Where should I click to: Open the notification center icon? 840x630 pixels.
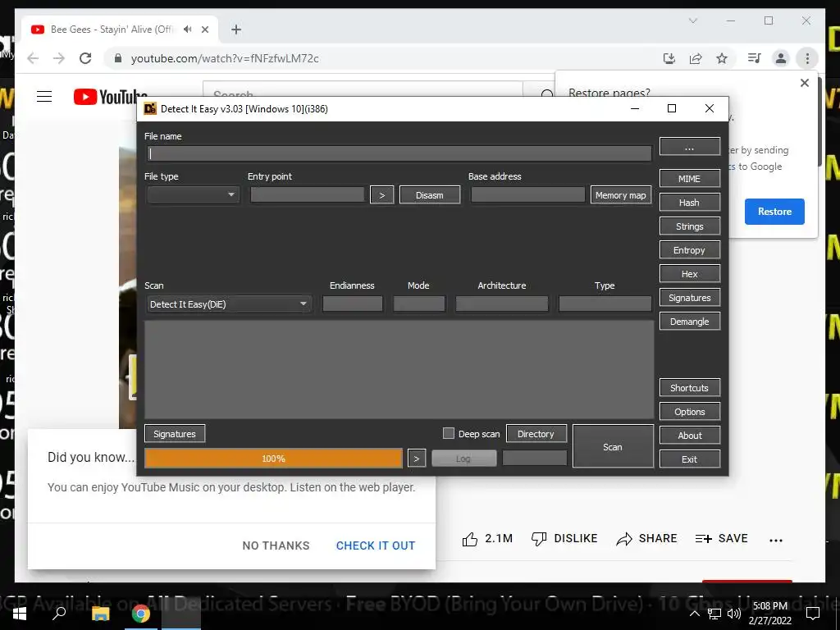(813, 614)
